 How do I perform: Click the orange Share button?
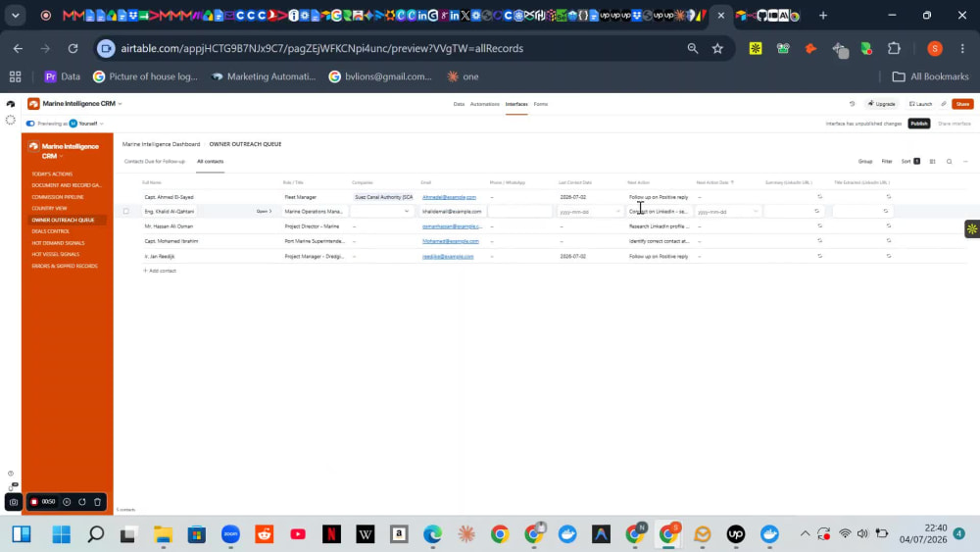pyautogui.click(x=962, y=104)
